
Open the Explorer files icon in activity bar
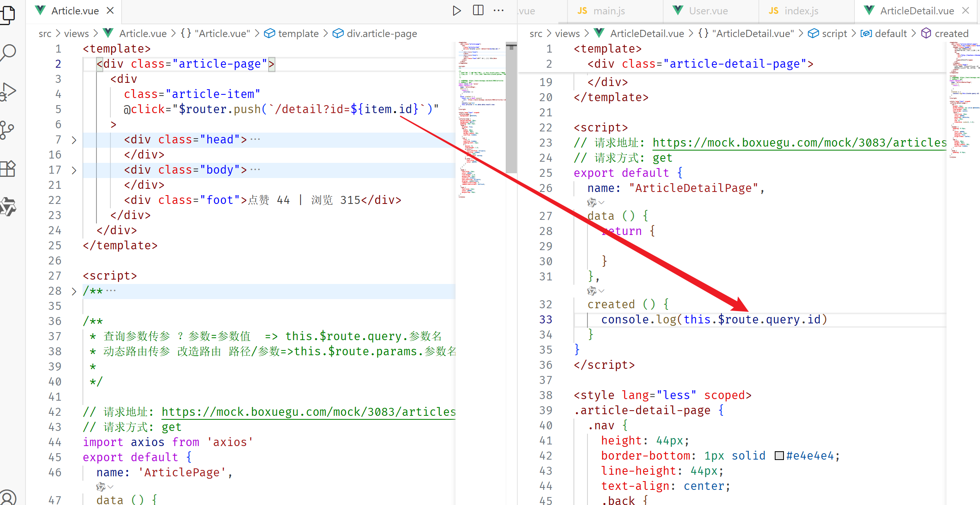click(8, 14)
